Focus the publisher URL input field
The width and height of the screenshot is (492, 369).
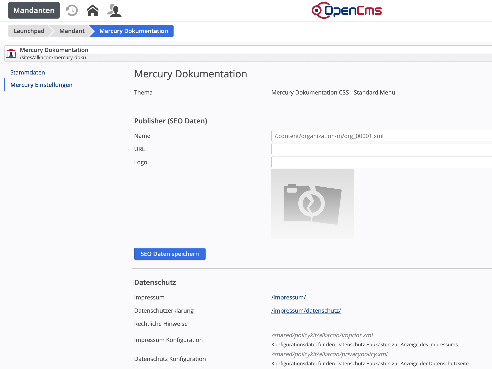382,149
